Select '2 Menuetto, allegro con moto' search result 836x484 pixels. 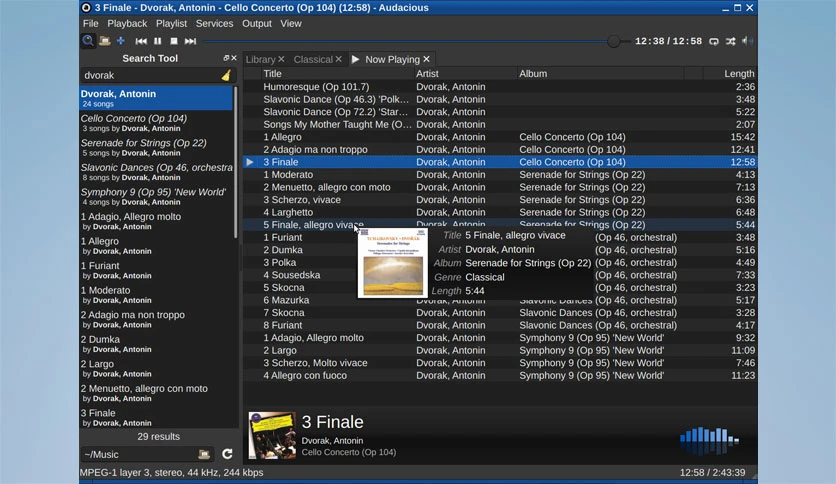pyautogui.click(x=156, y=392)
